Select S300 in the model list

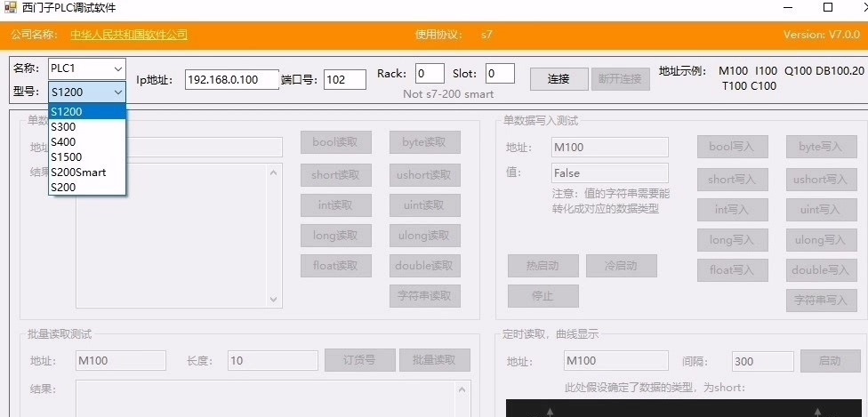[87, 127]
